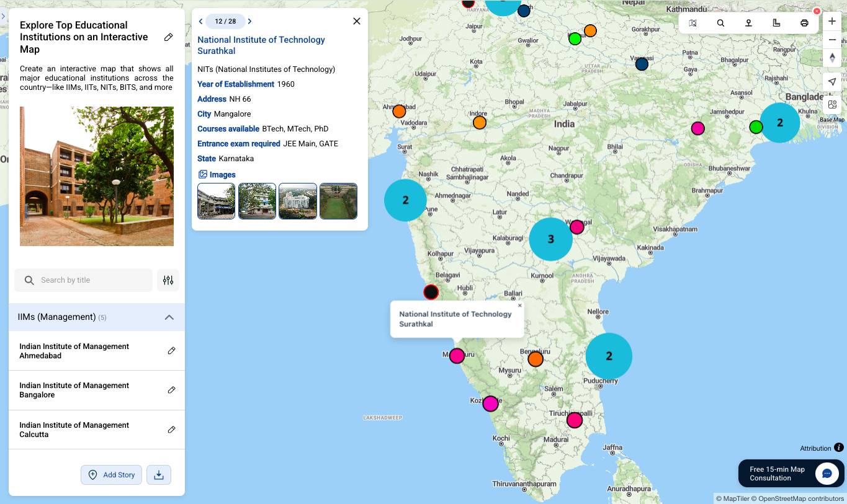
Task: Open the first Surathkal image thumbnail
Action: (216, 201)
